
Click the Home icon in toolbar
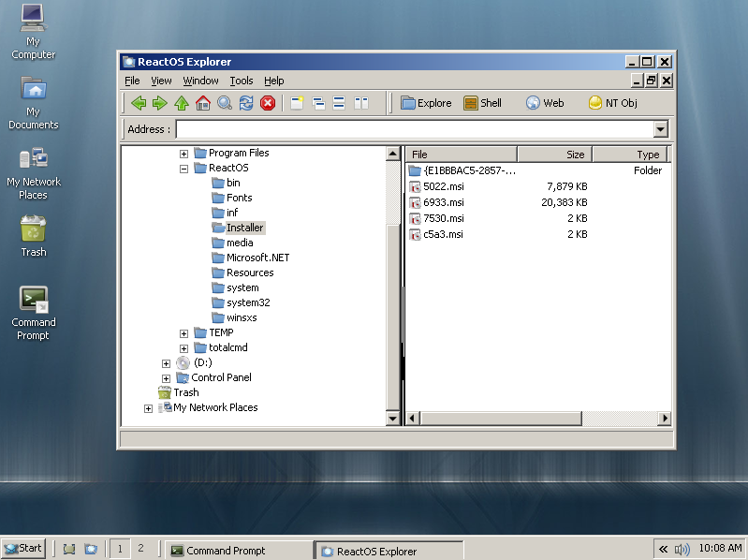click(x=203, y=103)
